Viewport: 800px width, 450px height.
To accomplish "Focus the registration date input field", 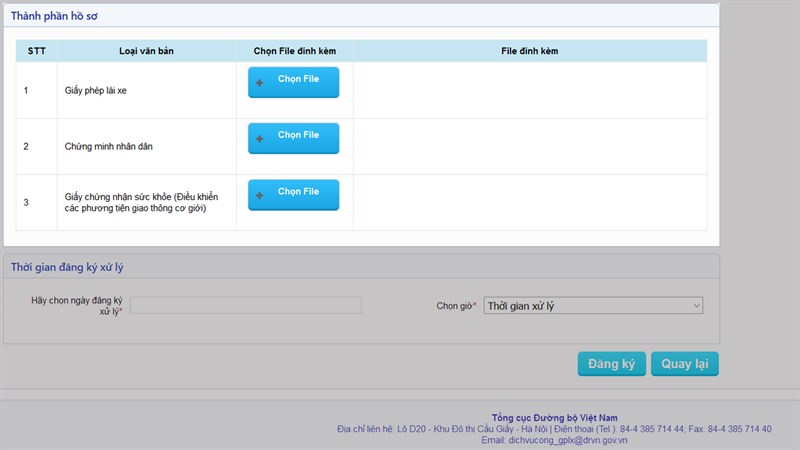I will 245,305.
